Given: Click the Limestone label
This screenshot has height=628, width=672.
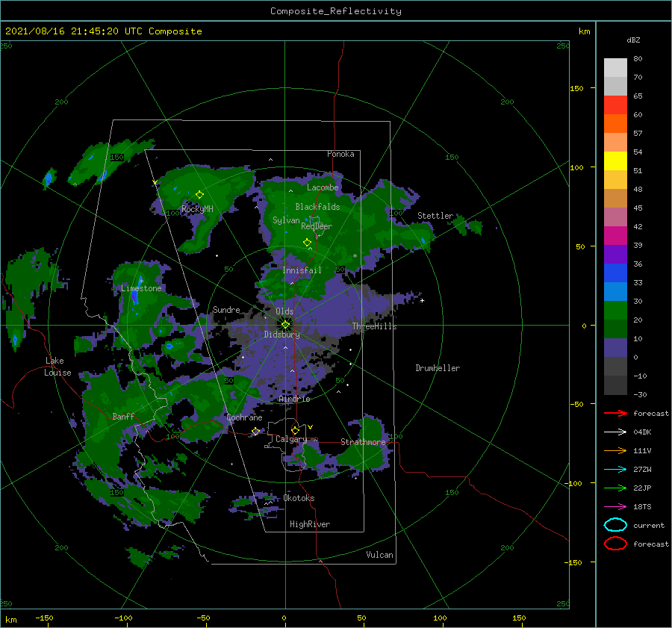Looking at the screenshot, I should pos(141,288).
